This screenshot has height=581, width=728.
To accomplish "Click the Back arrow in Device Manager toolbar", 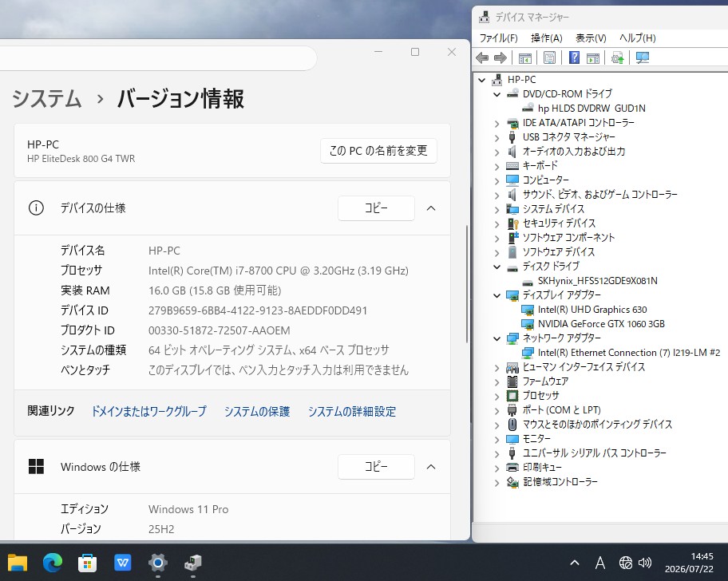I will 482,58.
